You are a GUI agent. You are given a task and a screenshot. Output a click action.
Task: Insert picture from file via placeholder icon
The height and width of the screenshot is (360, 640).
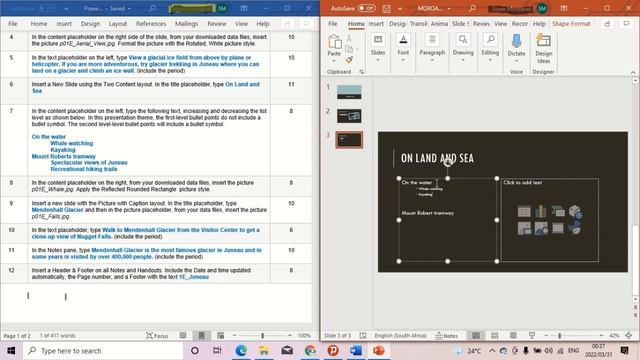[x=524, y=228]
